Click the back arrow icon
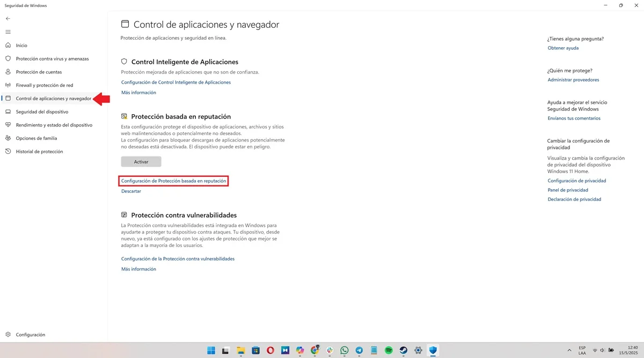Image resolution: width=644 pixels, height=358 pixels. 8,18
